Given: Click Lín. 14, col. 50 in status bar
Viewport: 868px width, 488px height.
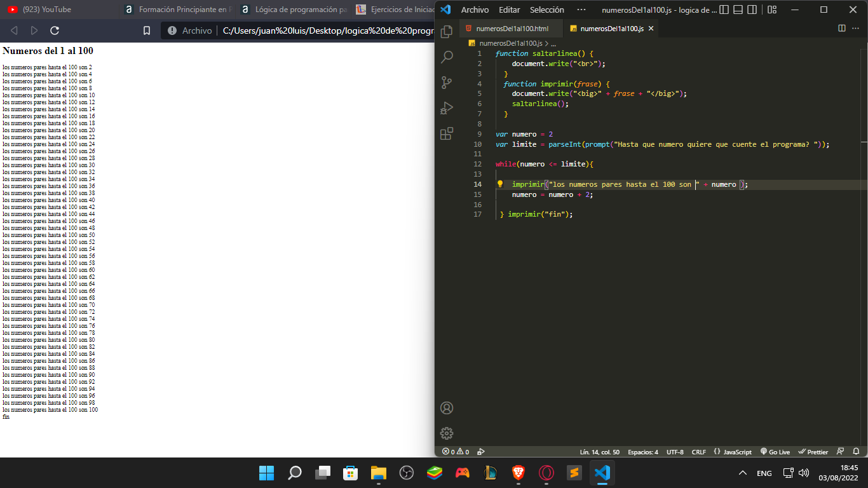Looking at the screenshot, I should [599, 452].
